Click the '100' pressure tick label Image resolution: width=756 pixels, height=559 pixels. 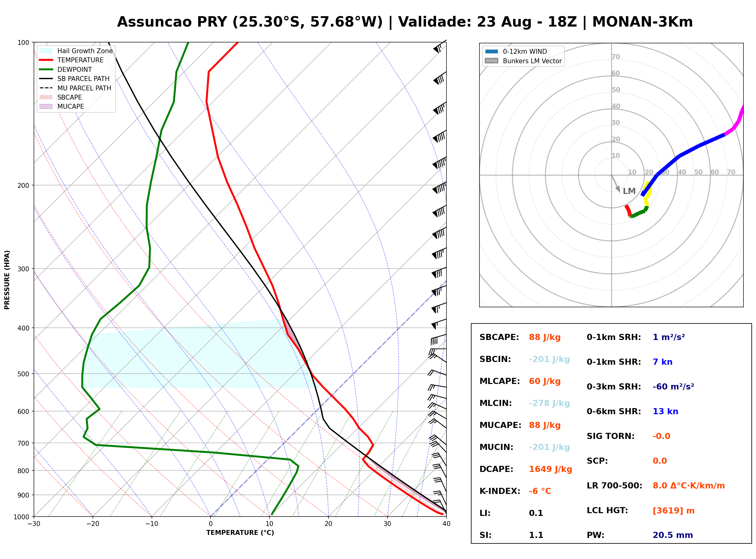coord(23,43)
